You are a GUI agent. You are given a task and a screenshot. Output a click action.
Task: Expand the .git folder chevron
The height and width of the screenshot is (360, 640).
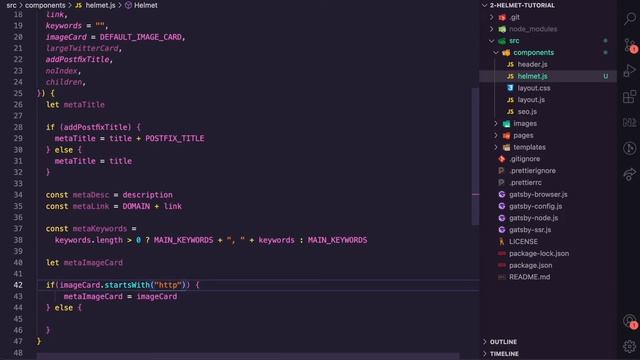[x=492, y=17]
